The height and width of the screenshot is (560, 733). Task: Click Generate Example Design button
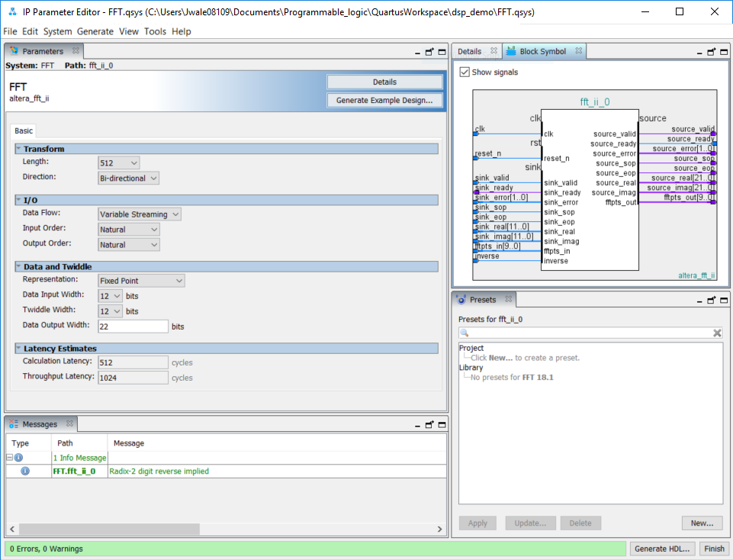click(384, 100)
